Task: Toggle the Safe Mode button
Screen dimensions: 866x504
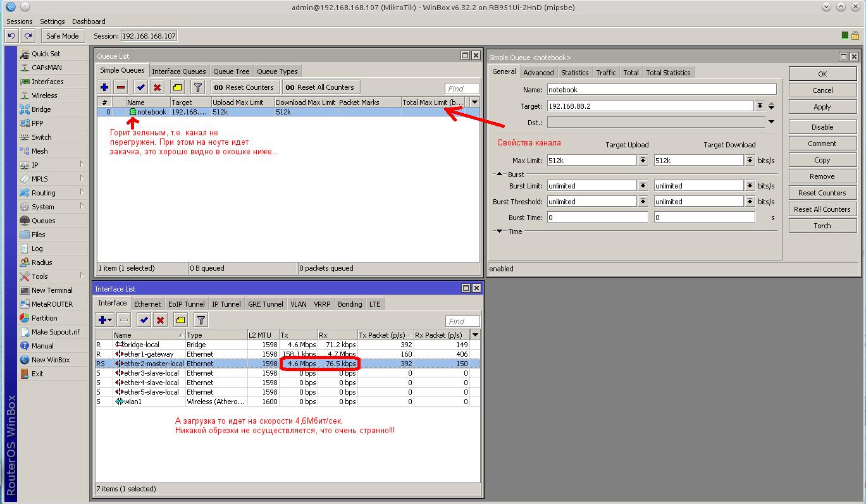Action: tap(62, 36)
